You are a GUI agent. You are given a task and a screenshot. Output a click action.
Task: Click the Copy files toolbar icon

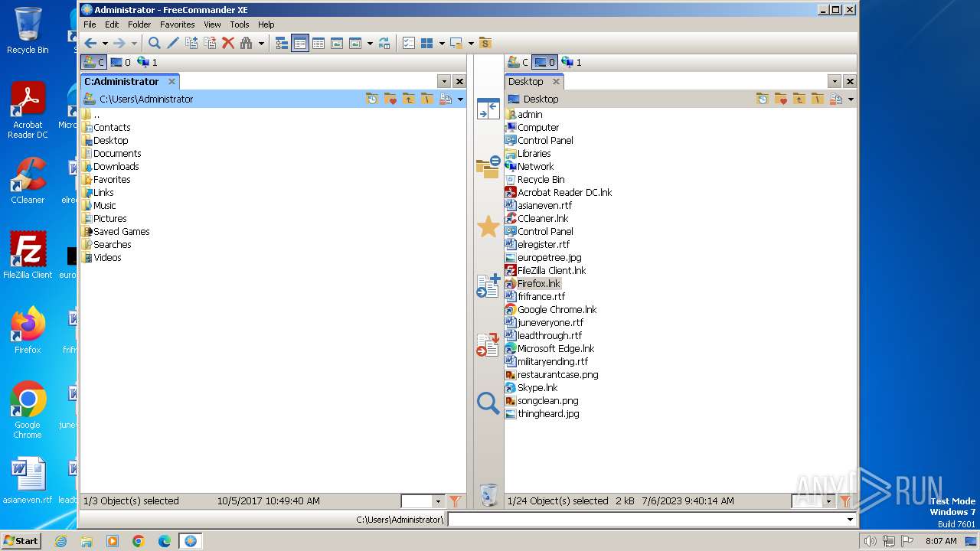(x=191, y=44)
